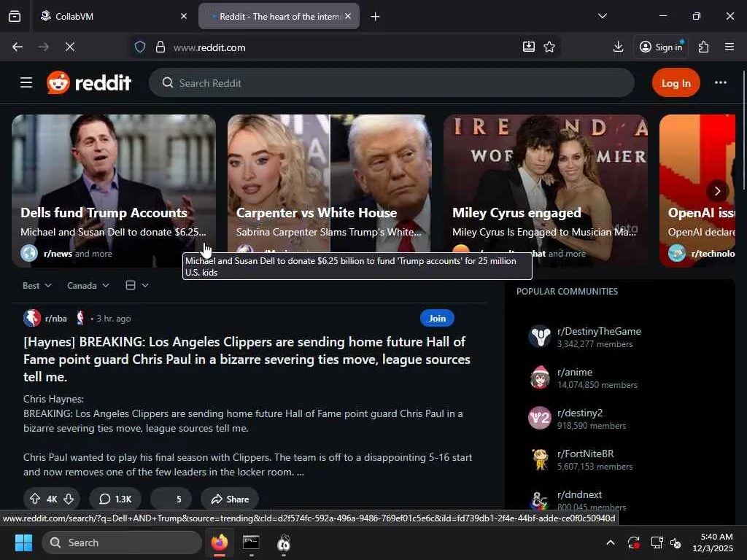Close the CollabVM tab

click(184, 16)
